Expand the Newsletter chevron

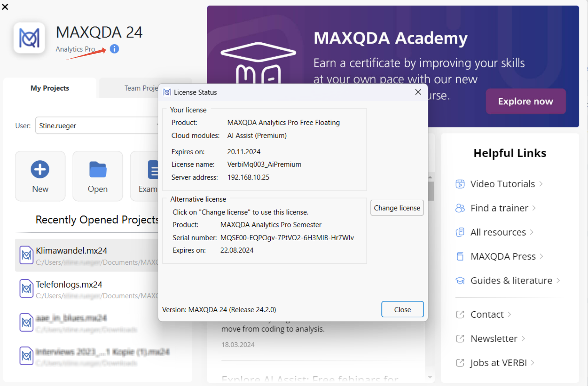click(523, 338)
